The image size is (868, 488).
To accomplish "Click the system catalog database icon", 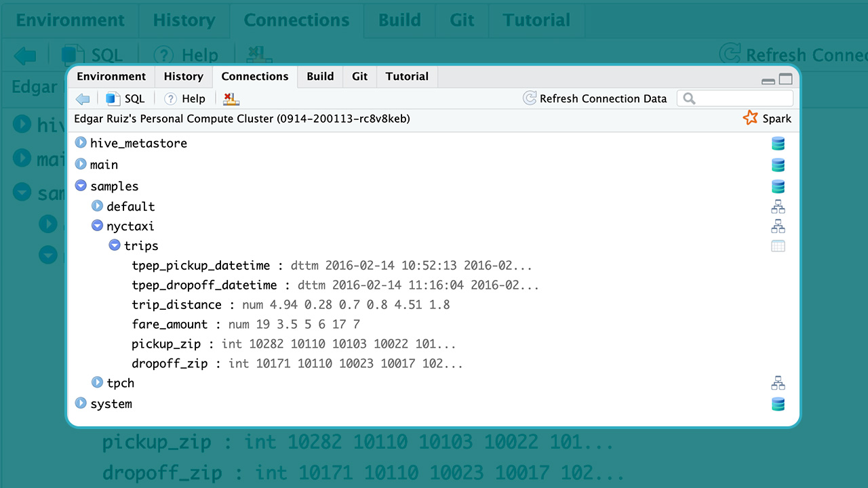I will coord(778,405).
